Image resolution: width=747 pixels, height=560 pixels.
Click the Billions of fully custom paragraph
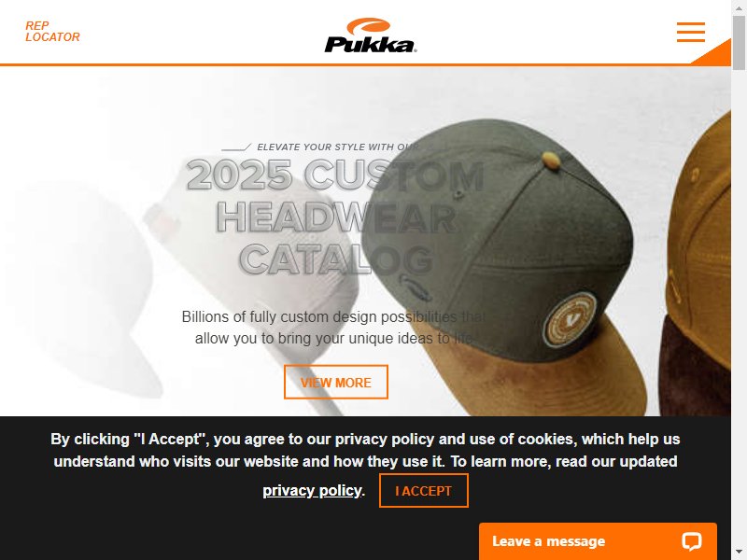(334, 328)
